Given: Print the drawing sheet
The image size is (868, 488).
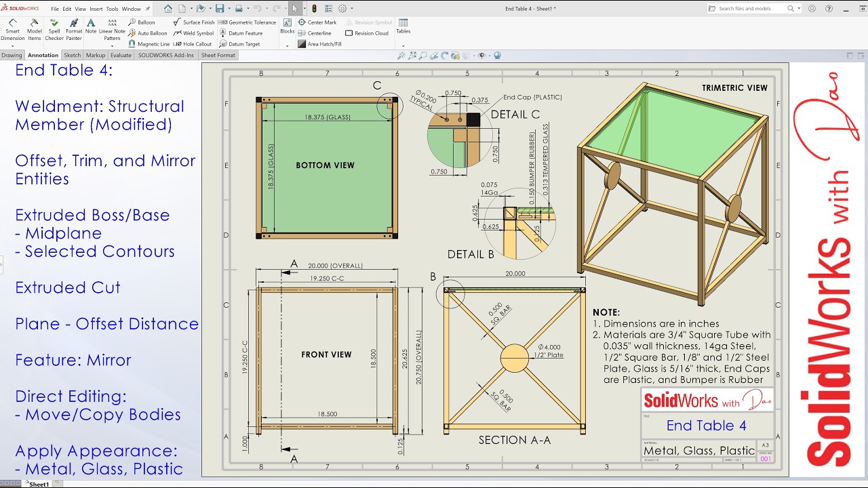Looking at the screenshot, I should pos(239,9).
